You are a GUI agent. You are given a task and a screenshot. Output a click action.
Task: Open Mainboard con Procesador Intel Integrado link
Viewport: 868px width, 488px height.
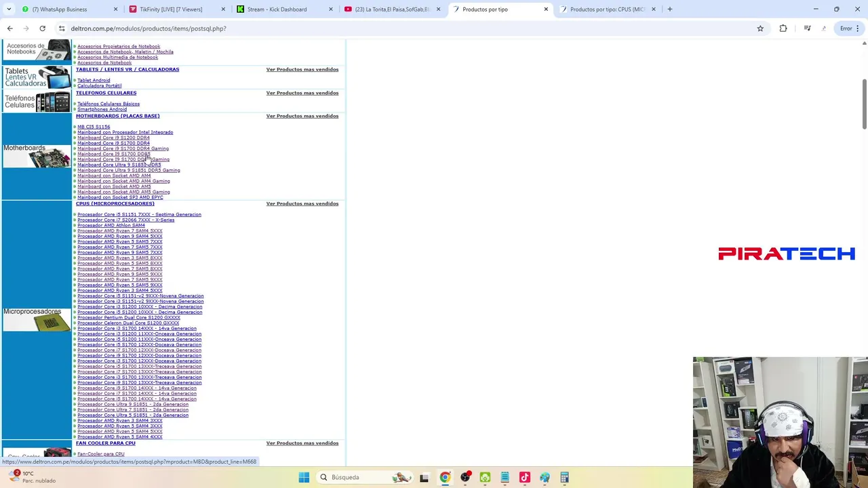[125, 132]
